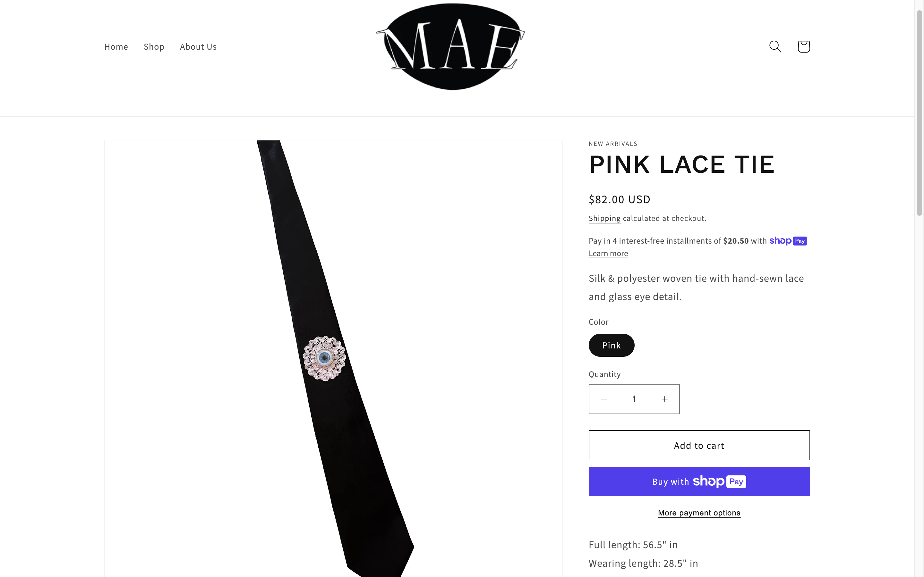This screenshot has height=577, width=924.
Task: Open the Shop menu item
Action: pyautogui.click(x=154, y=46)
